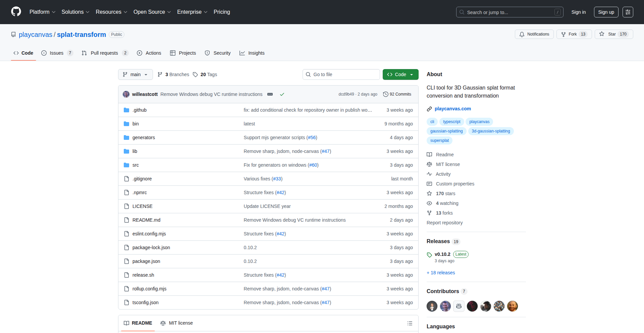644x333 pixels.
Task: Open the splat-transform repository link
Action: (x=82, y=35)
